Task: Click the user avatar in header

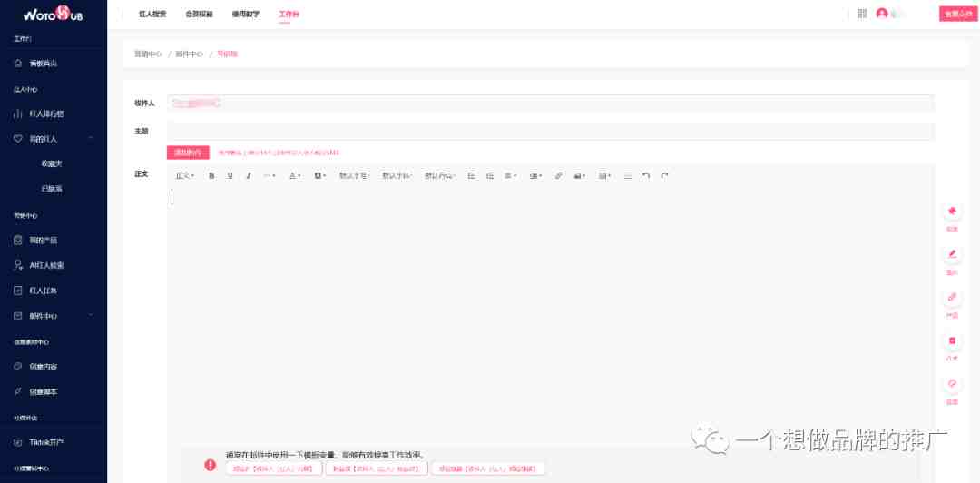Action: point(882,13)
